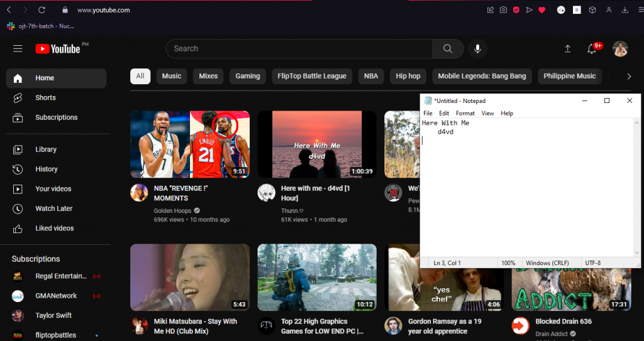
Task: Click the magnifier search button
Action: pos(448,49)
